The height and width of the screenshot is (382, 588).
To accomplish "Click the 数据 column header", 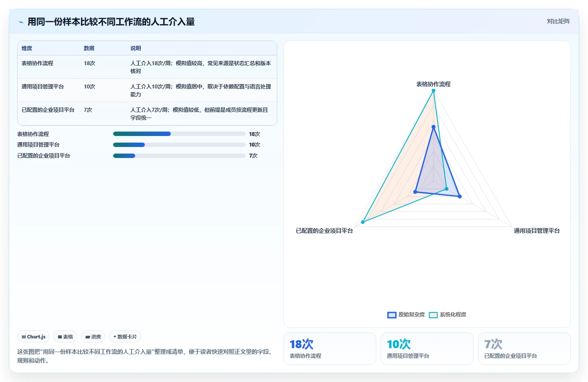I will pos(89,48).
